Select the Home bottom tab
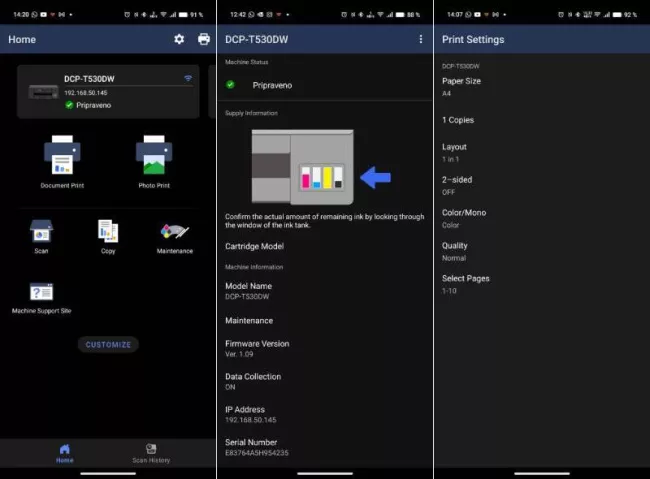Viewport: 650px width, 479px height. pos(65,453)
